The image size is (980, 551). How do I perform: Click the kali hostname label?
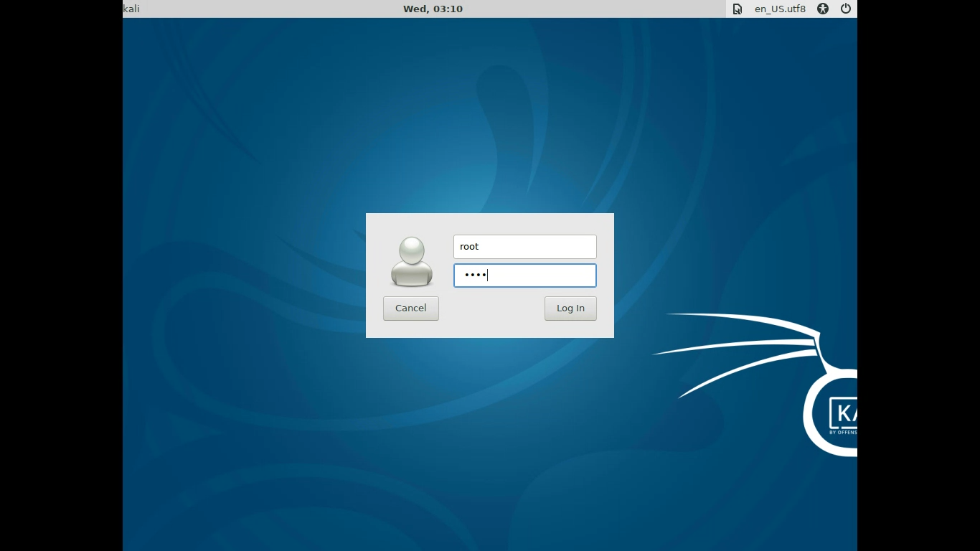click(131, 9)
